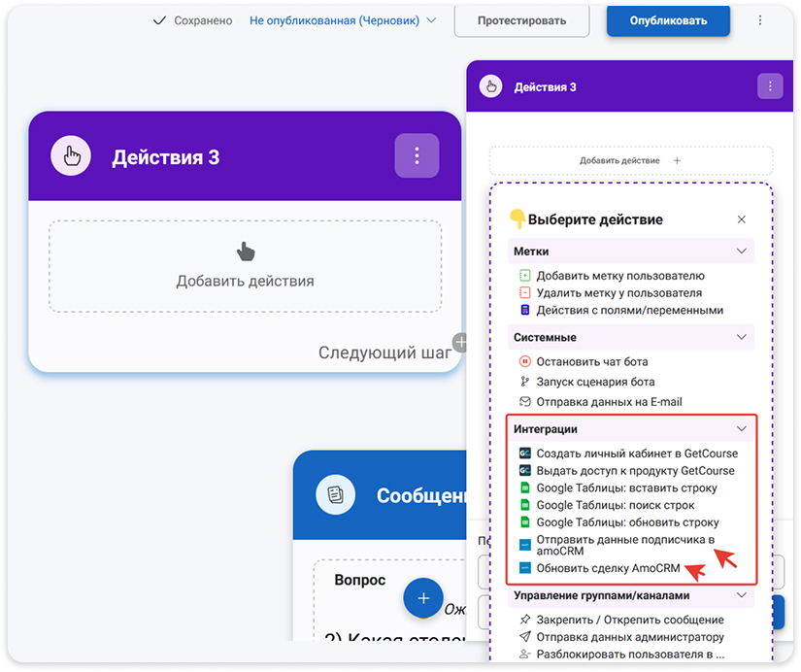Screen dimensions: 801x672
Task: Open the 'Не опубликованная (Черновик)' dropdown
Action: tap(340, 19)
